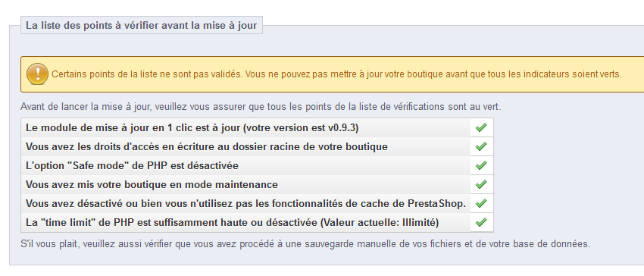This screenshot has height=276, width=644.
Task: Click green checkmark for Safe mode row
Action: coord(481,165)
